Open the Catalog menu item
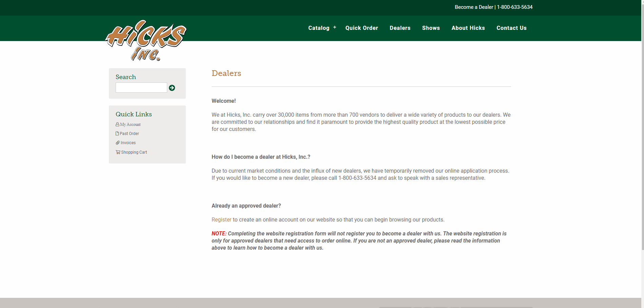 coord(319,28)
